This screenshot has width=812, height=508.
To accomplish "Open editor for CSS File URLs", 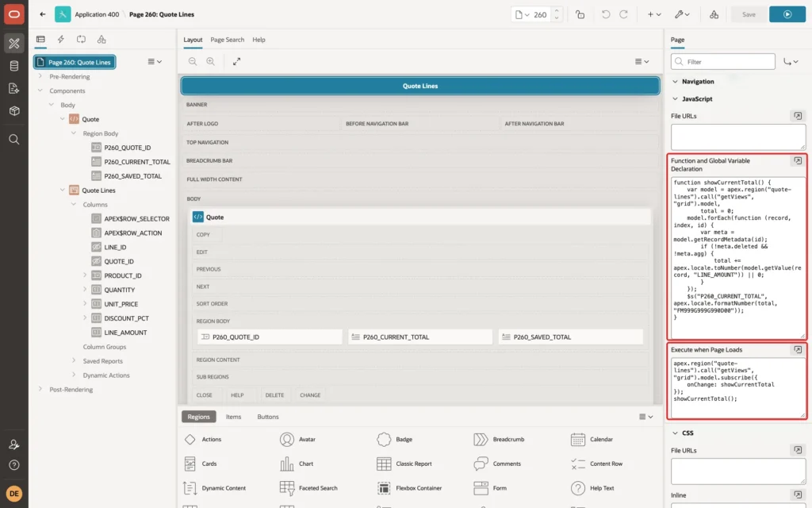I will point(798,451).
